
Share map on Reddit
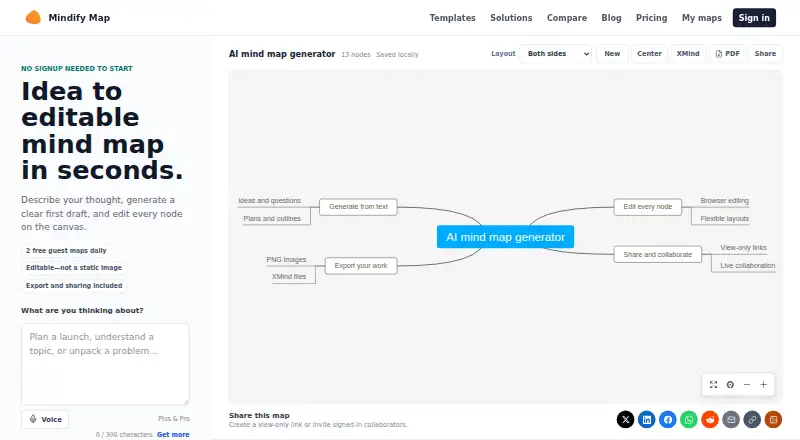[x=710, y=420]
